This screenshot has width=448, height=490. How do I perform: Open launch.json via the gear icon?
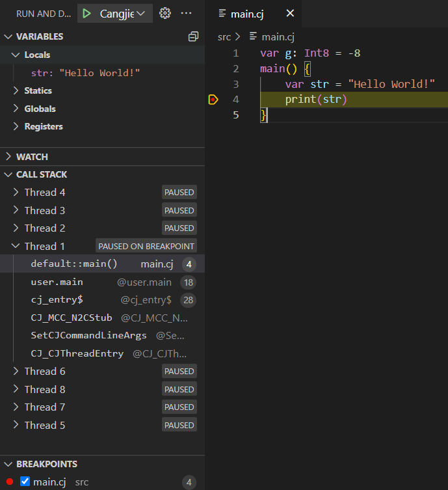pos(165,14)
